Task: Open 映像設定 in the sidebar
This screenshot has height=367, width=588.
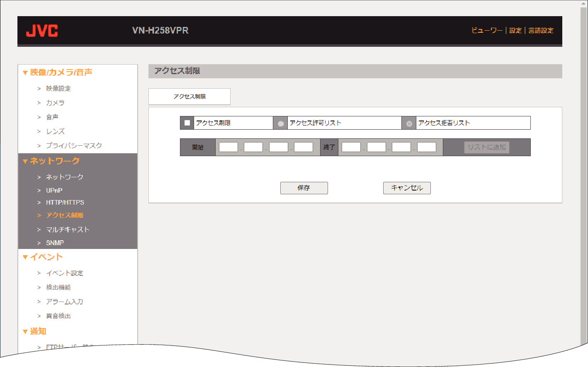Action: [x=58, y=88]
